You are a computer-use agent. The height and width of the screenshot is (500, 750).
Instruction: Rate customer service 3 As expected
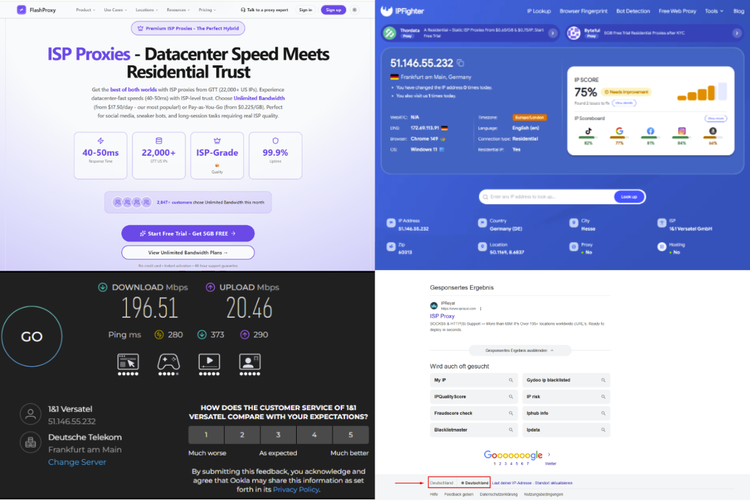[x=278, y=435]
